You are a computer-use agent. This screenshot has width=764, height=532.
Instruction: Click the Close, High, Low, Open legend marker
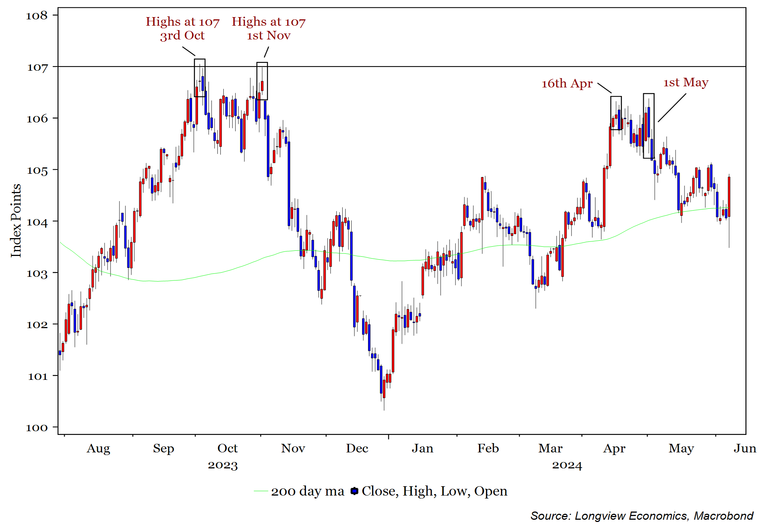click(354, 491)
